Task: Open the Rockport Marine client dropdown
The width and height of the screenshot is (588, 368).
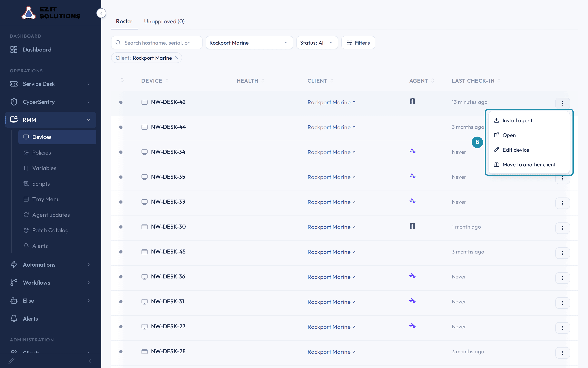Action: point(249,43)
